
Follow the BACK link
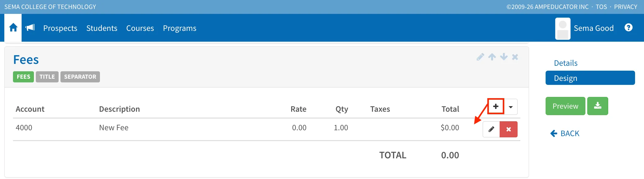tap(565, 133)
